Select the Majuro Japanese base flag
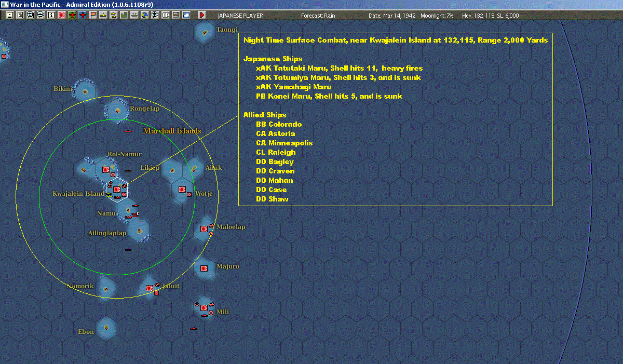 click(204, 268)
